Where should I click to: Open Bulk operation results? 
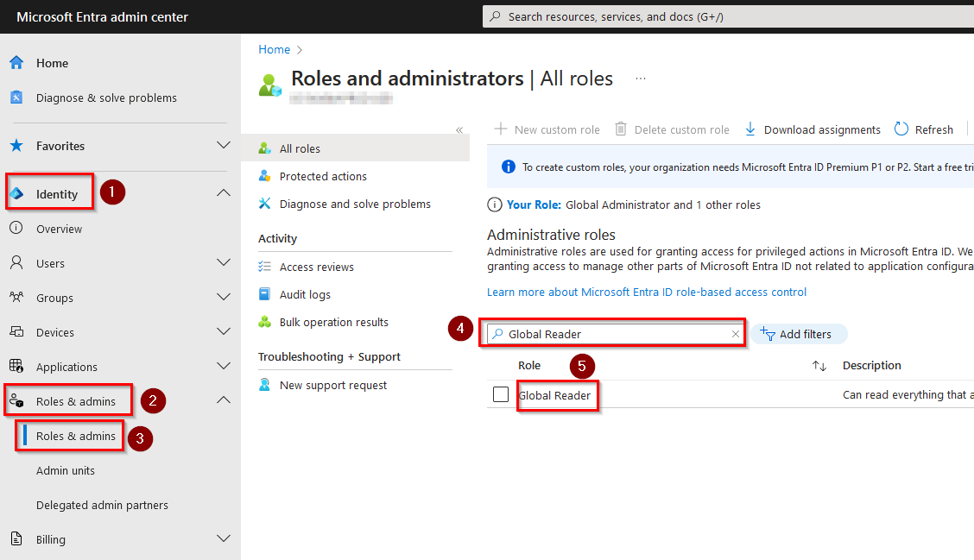333,322
